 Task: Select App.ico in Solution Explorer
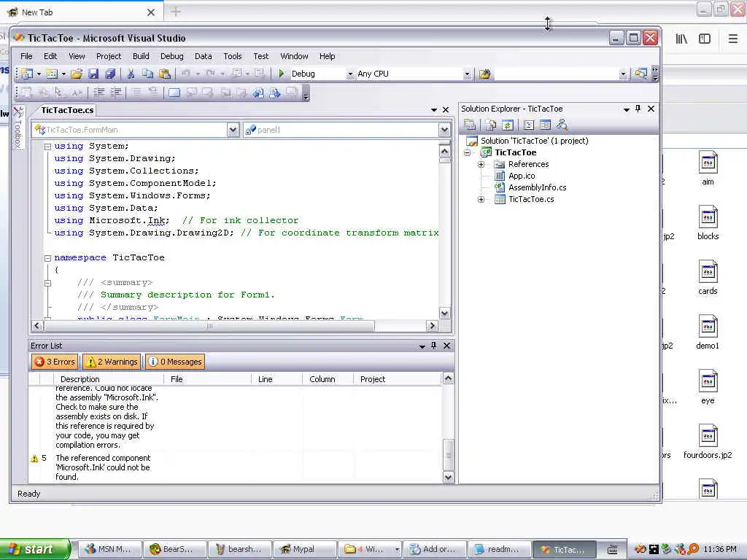click(522, 176)
